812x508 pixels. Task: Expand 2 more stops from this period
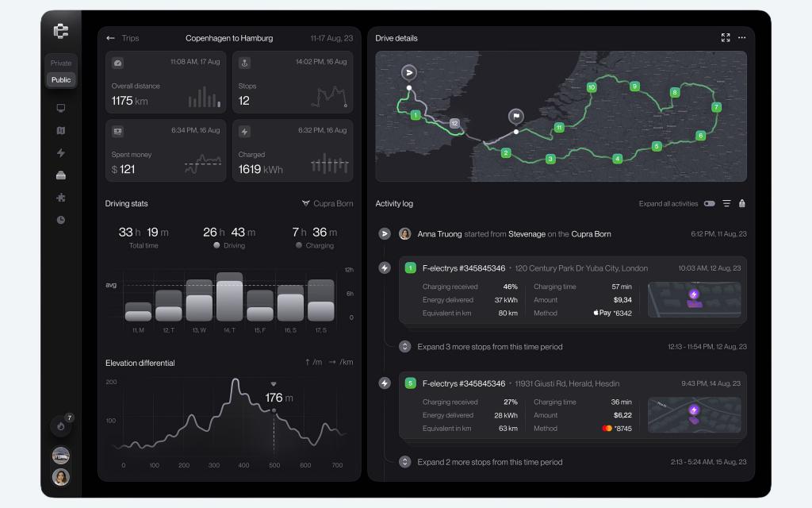pos(490,462)
